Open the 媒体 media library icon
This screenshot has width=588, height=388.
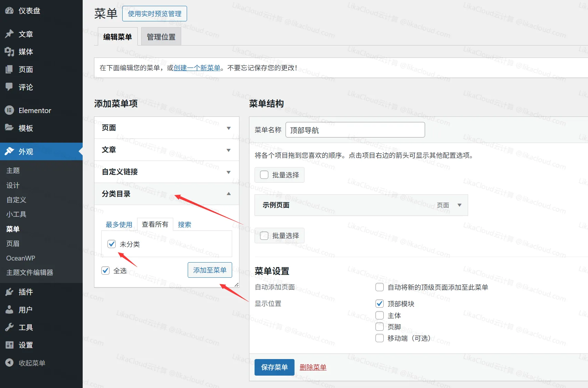coord(9,52)
